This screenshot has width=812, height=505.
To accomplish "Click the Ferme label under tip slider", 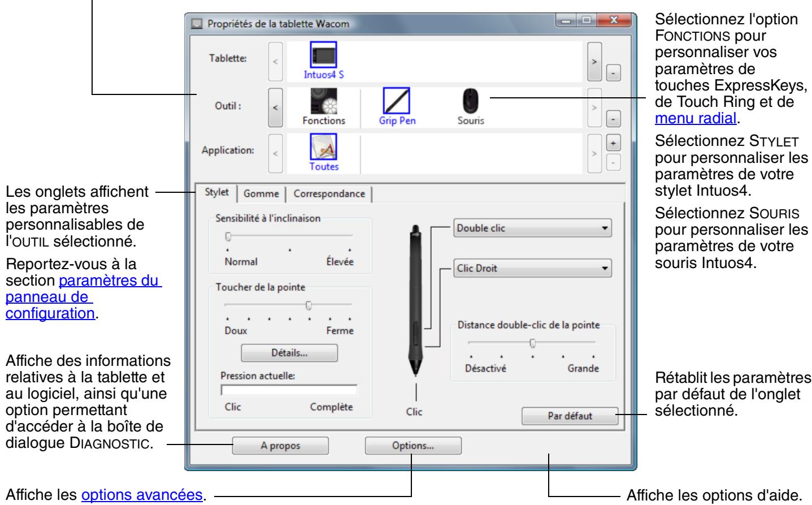I will pyautogui.click(x=340, y=330).
